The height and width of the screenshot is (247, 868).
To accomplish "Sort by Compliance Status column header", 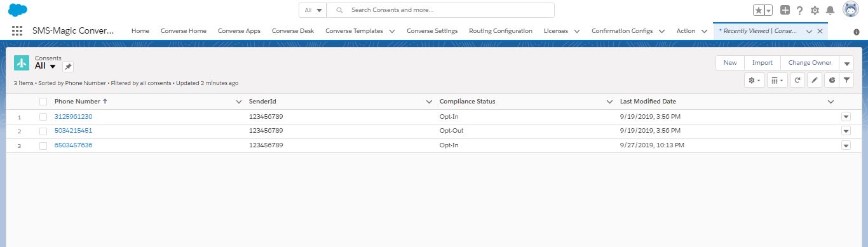I will point(467,102).
